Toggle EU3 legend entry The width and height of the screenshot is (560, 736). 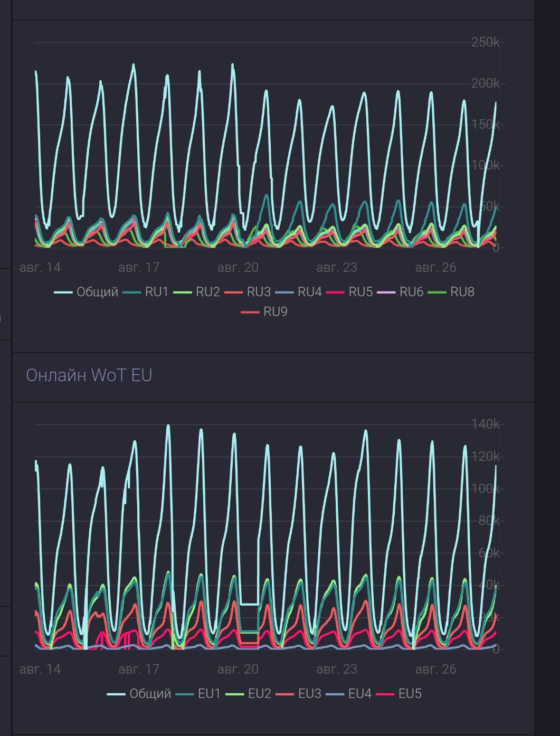299,694
